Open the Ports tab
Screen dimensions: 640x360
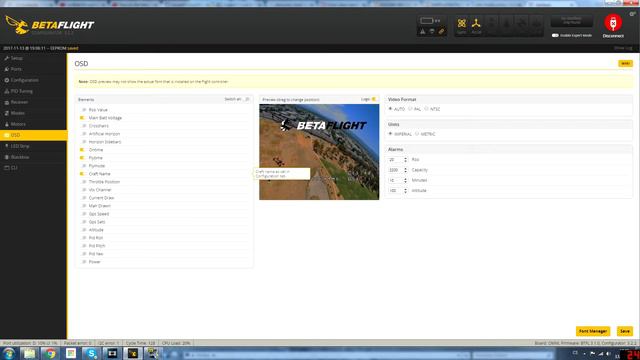(x=33, y=69)
